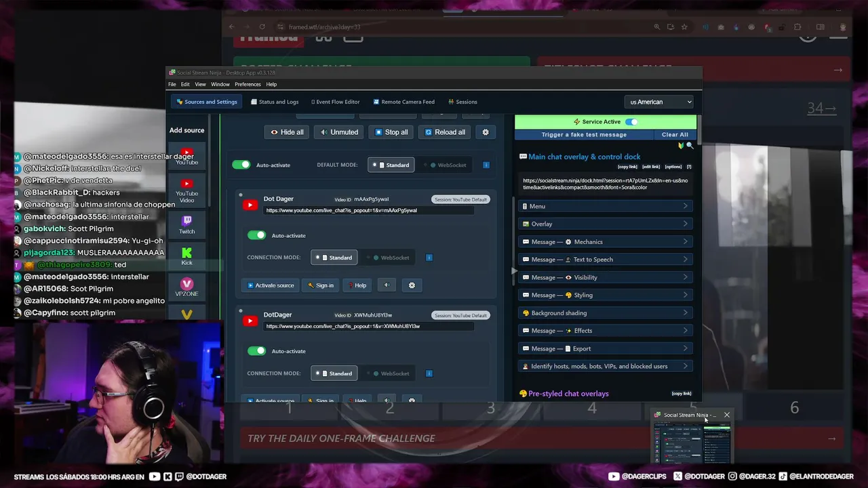Add a Twitch source
Image resolution: width=868 pixels, height=488 pixels.
[x=186, y=225]
